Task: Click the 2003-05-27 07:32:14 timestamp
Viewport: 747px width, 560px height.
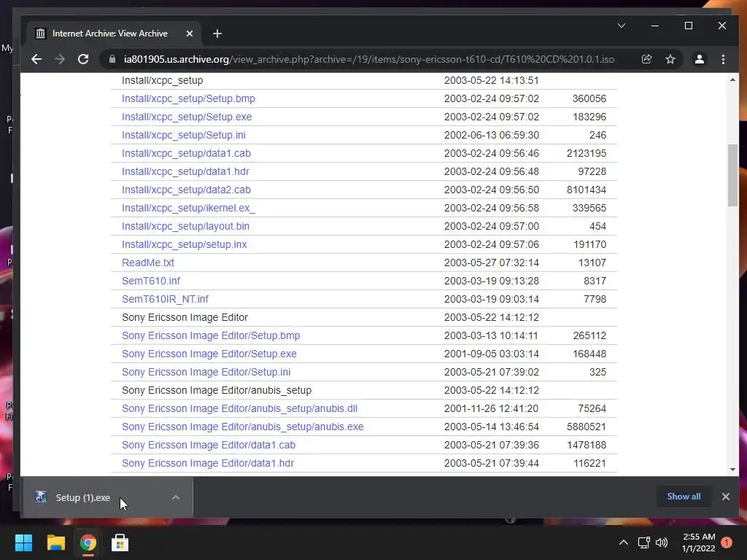Action: coord(491,262)
